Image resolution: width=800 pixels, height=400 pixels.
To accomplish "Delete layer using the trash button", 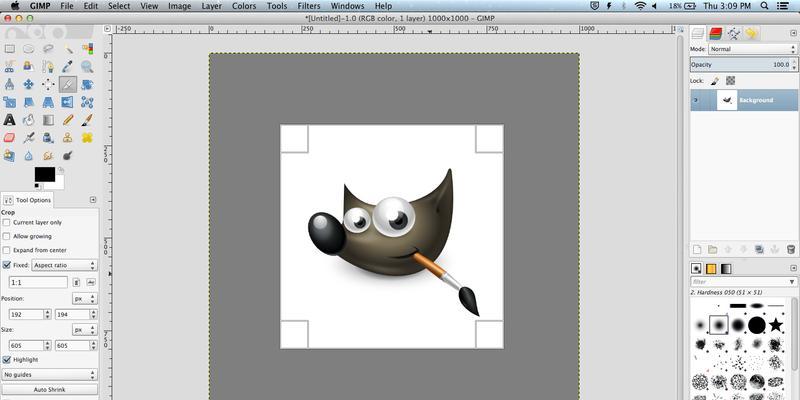I will tap(791, 249).
